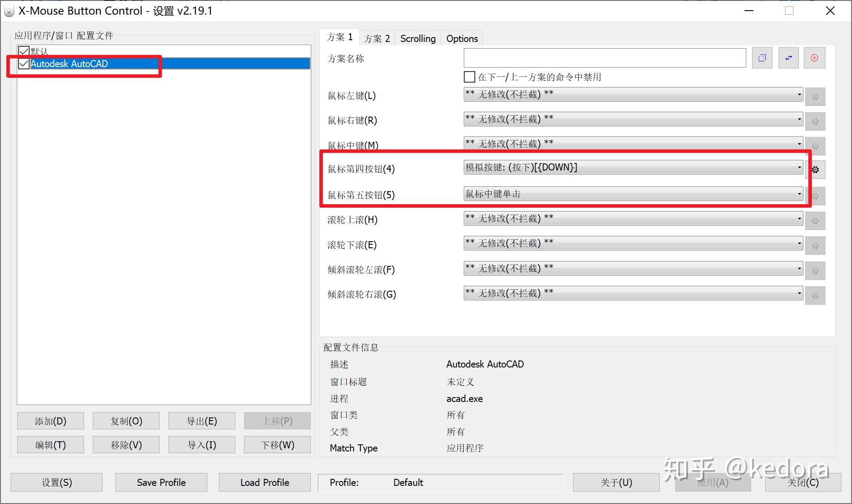Screen dimensions: 852x504
Task: Open gear settings for tilt wheel right action
Action: [x=815, y=295]
